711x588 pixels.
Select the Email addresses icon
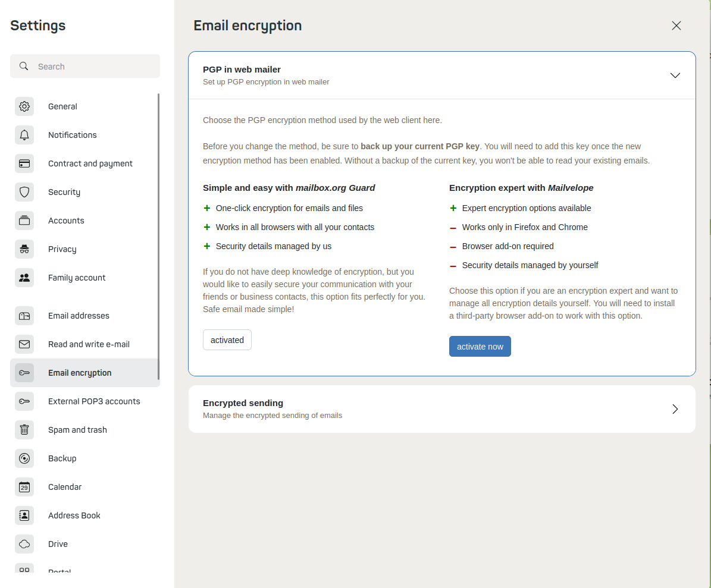pyautogui.click(x=24, y=316)
